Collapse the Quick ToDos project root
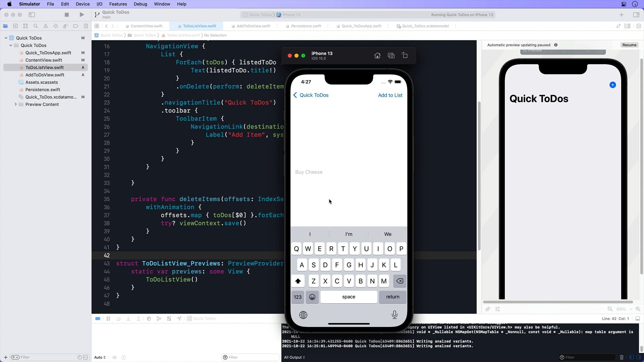 point(6,38)
